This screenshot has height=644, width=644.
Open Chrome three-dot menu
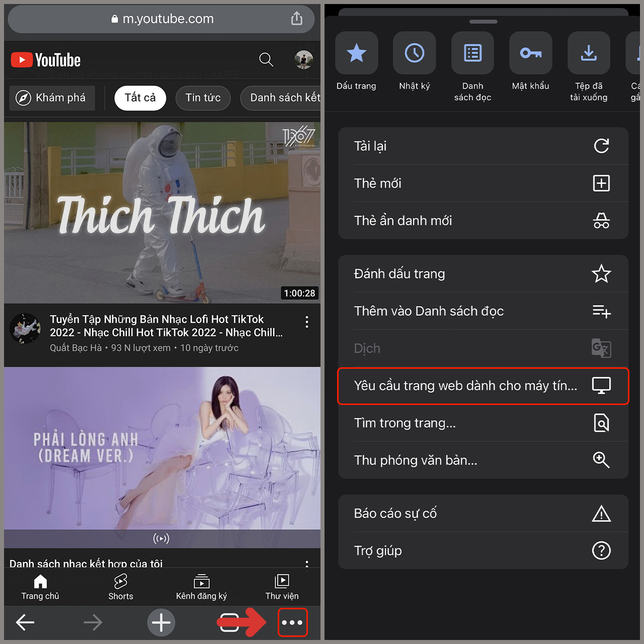(x=292, y=622)
